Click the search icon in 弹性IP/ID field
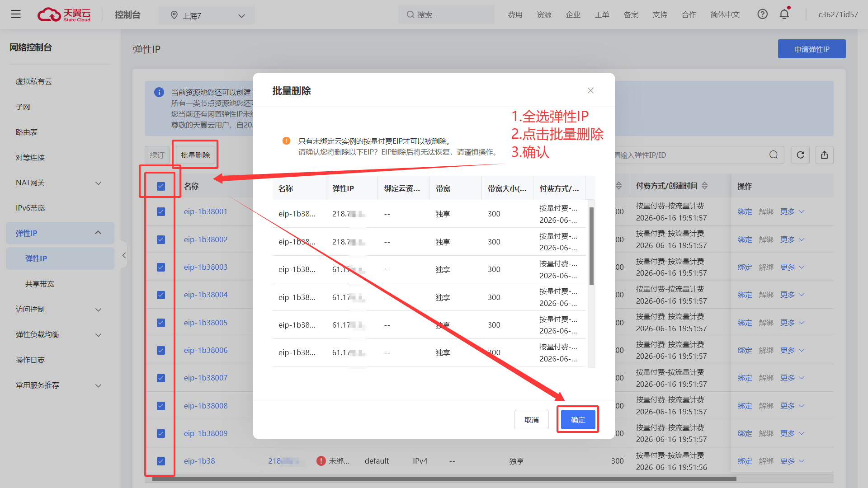 [774, 155]
